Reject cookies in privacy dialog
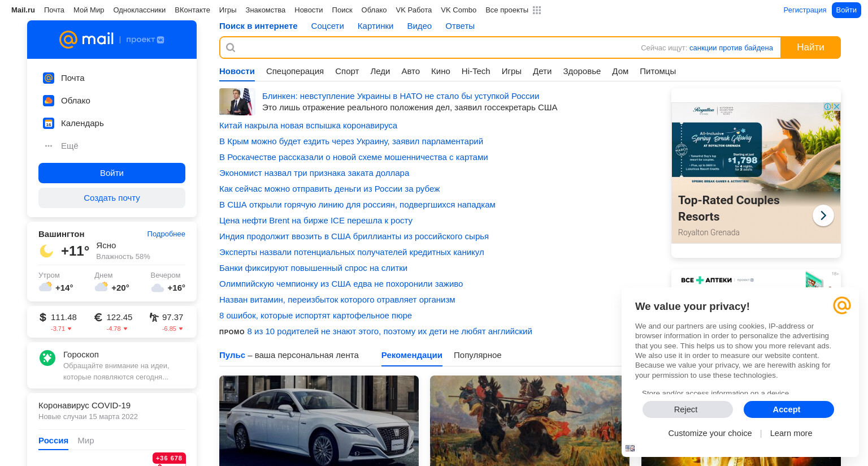Image resolution: width=868 pixels, height=466 pixels. coord(688,409)
